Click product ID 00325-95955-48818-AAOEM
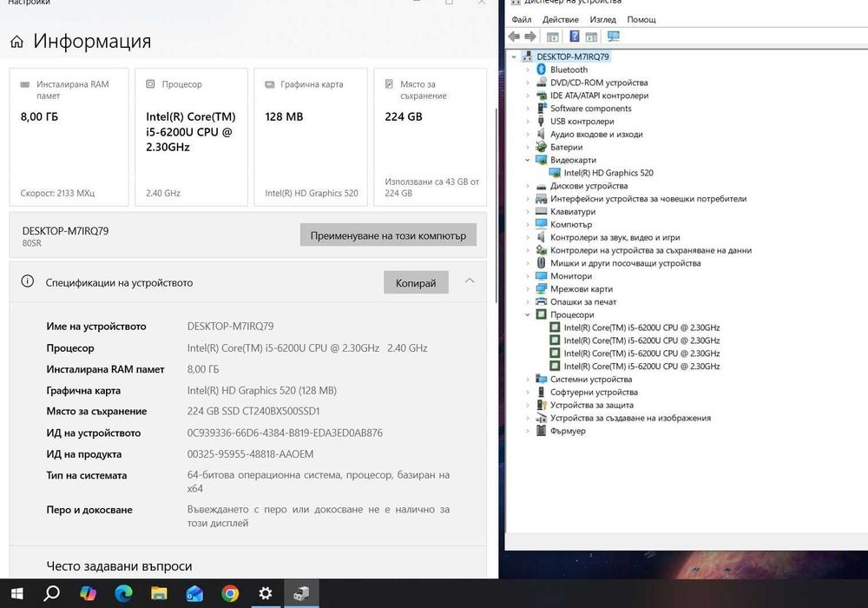Viewport: 868px width, 608px height. (250, 454)
